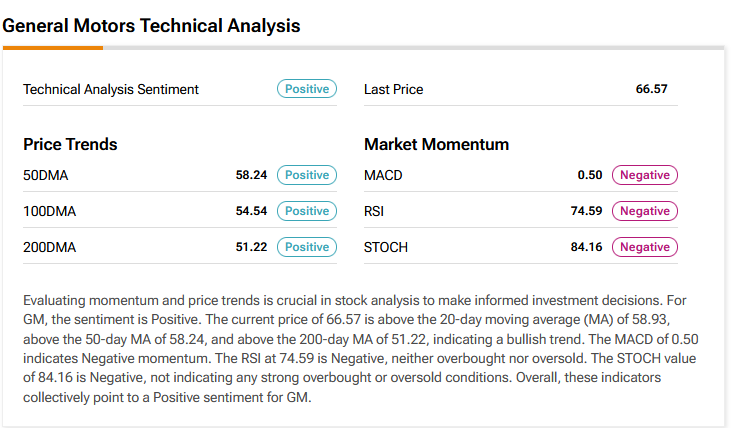741x428 pixels.
Task: Click the 100DMA value 54.54
Action: coord(251,211)
